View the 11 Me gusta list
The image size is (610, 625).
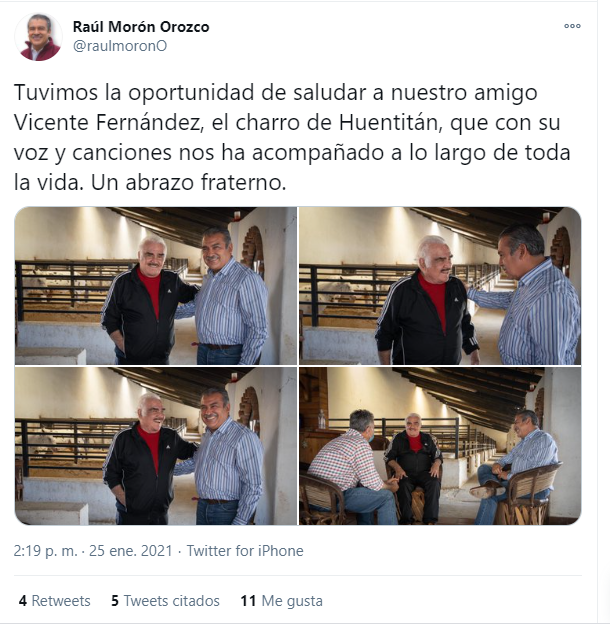point(281,601)
